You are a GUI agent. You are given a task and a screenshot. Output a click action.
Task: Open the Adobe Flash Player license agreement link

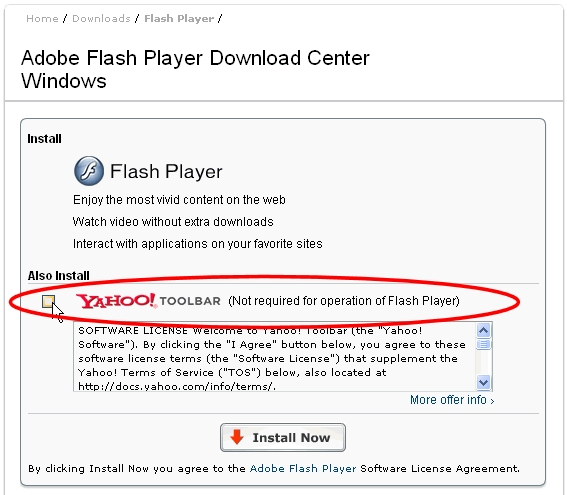tap(303, 469)
